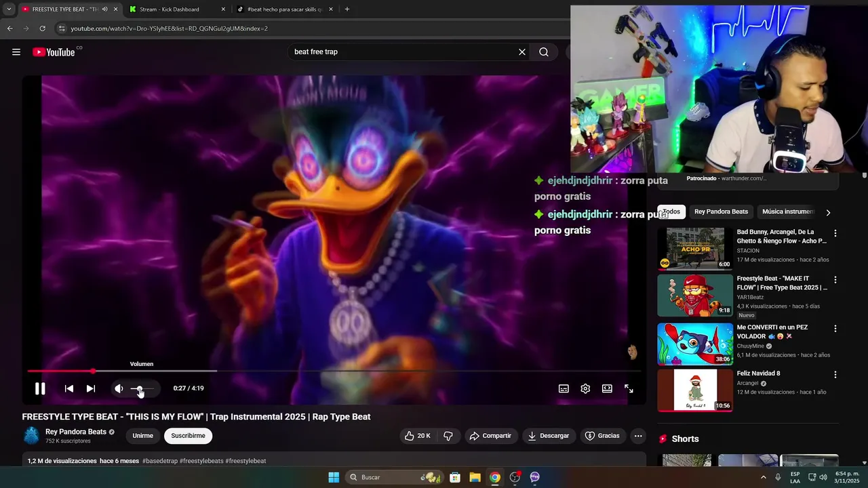Open the MAKE IT FLOW freestyle beat thumbnail
The image size is (868, 488).
pyautogui.click(x=695, y=296)
